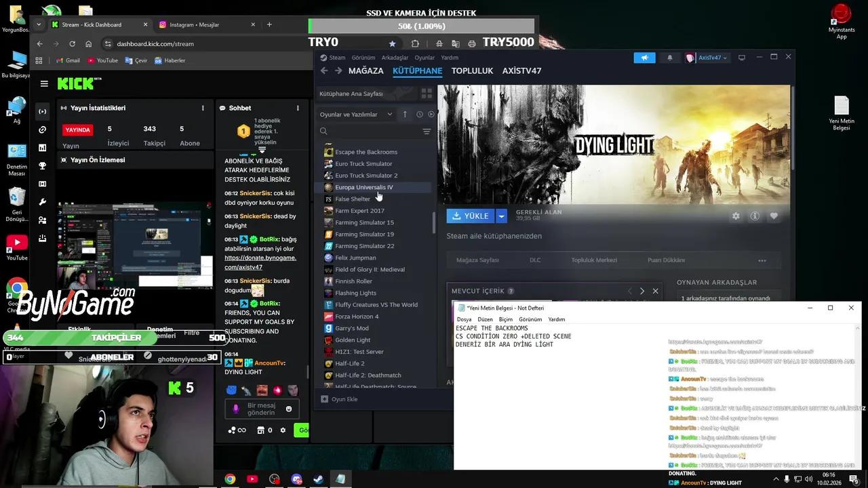Screen dimensions: 868x488
Task: Open Steam notifications bell
Action: tap(670, 58)
